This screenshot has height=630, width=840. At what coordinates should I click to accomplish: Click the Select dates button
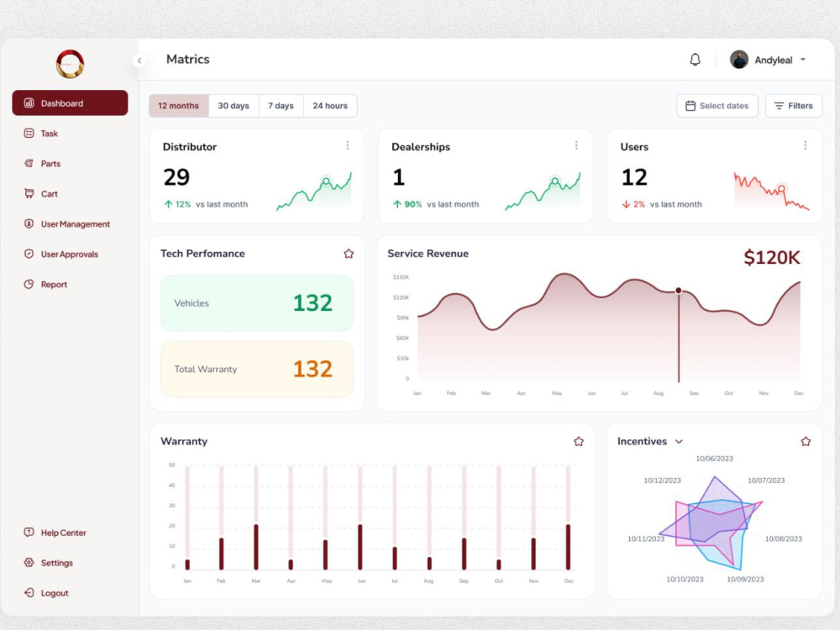pos(717,106)
